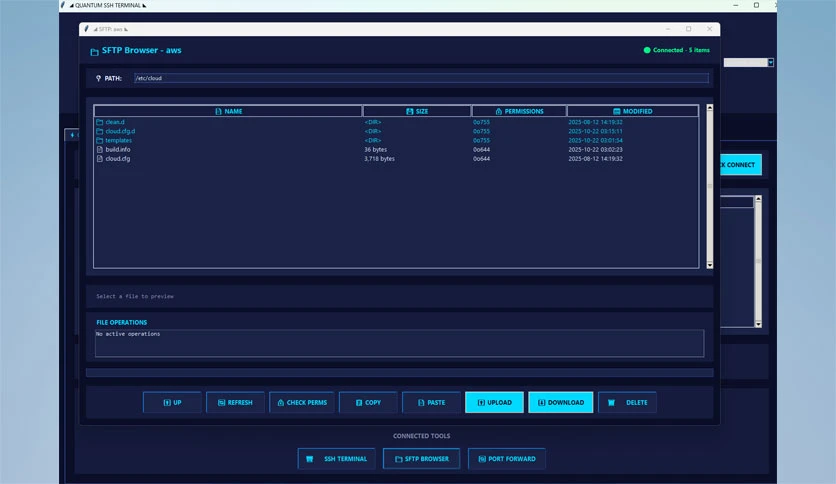Click the progress bar below file operations

point(399,373)
